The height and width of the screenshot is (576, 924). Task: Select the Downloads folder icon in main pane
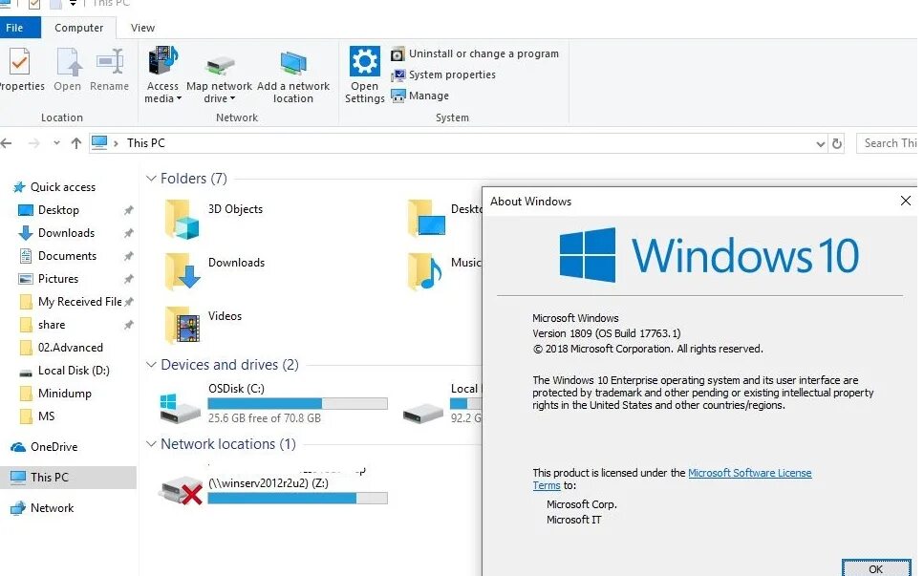click(183, 272)
